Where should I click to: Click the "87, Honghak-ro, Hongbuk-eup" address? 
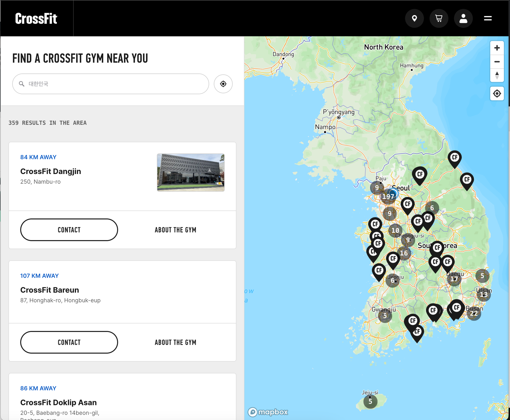[x=60, y=300]
